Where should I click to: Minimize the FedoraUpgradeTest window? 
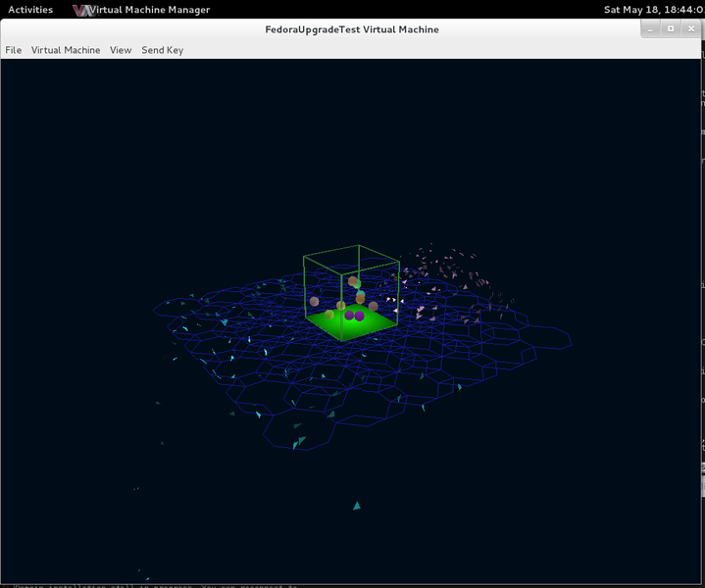tap(653, 28)
